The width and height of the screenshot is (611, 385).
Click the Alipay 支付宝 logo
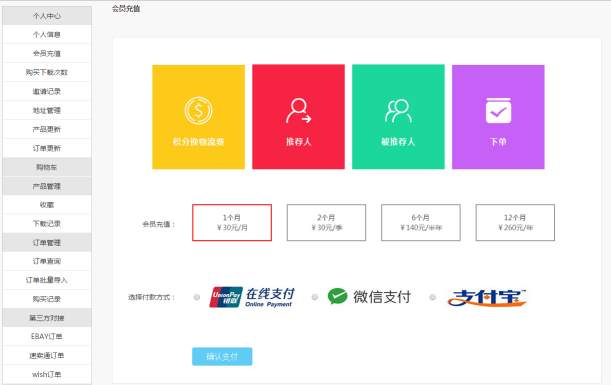[x=487, y=298]
